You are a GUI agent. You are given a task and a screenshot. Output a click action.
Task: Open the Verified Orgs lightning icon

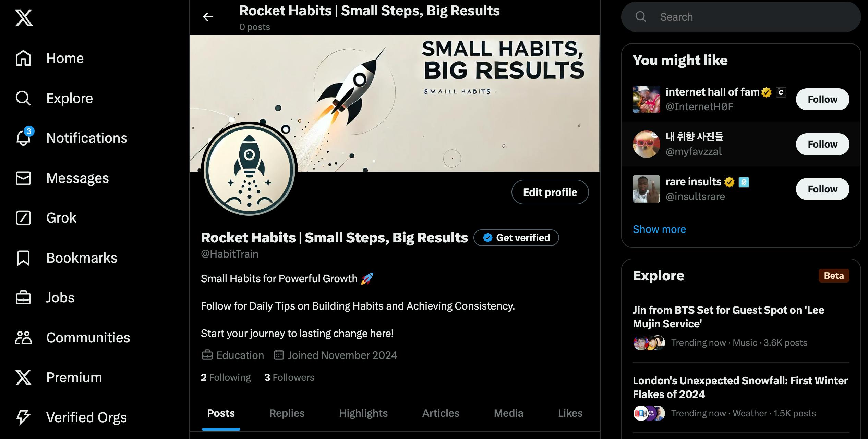pos(23,417)
